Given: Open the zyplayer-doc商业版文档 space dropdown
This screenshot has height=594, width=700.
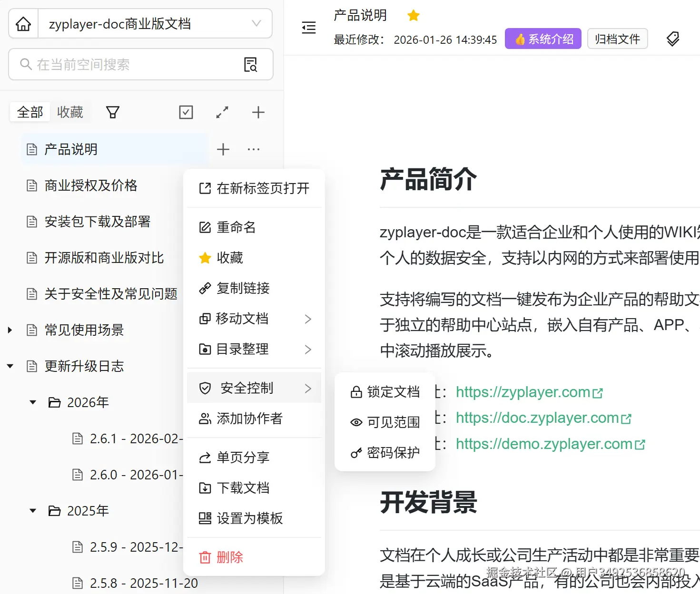Looking at the screenshot, I should click(155, 23).
